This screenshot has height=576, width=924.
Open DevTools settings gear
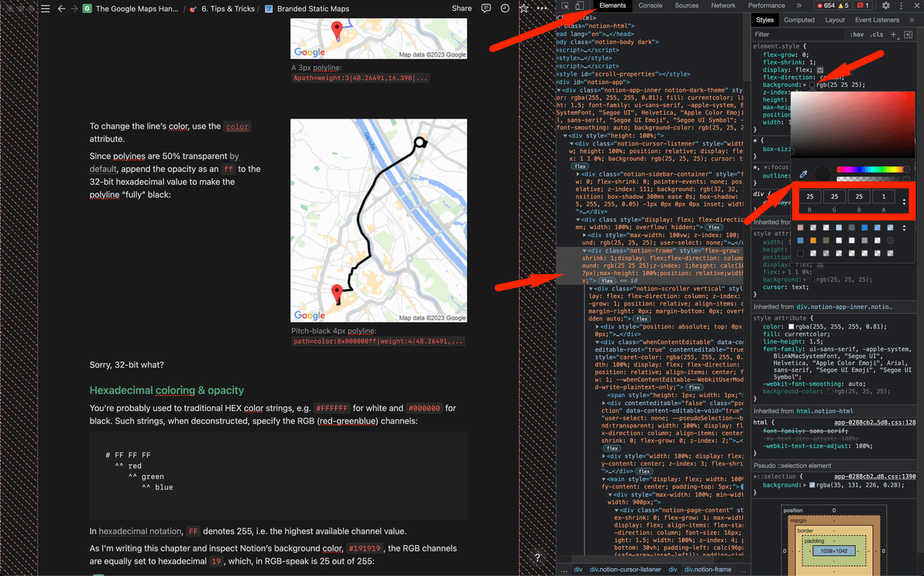pyautogui.click(x=885, y=5)
